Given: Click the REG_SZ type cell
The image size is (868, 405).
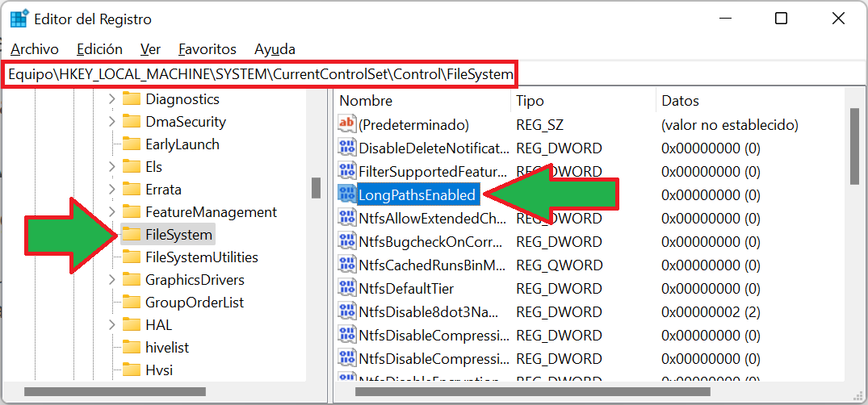Looking at the screenshot, I should [x=539, y=125].
